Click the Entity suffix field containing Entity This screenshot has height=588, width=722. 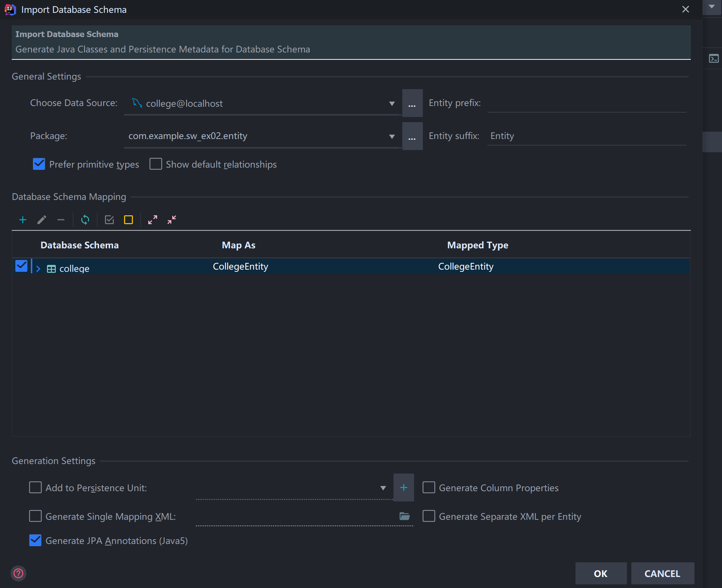[587, 136]
